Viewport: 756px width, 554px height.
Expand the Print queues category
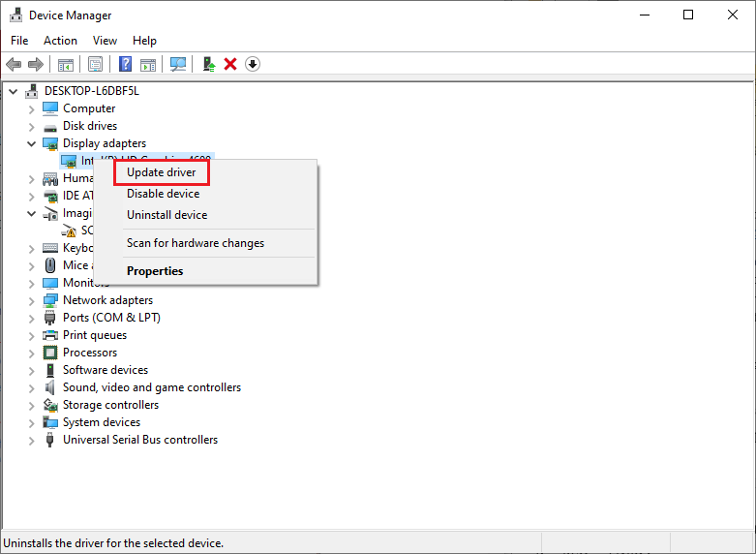32,335
